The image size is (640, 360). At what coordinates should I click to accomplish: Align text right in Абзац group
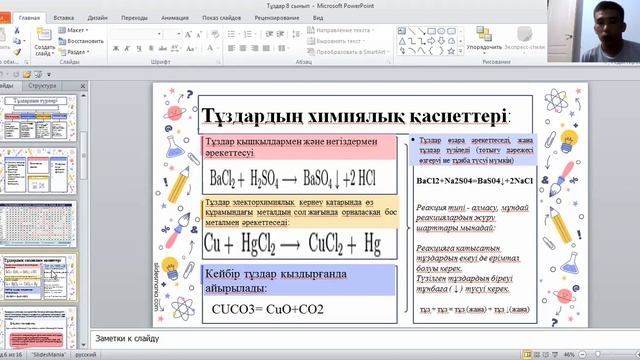tap(255, 48)
